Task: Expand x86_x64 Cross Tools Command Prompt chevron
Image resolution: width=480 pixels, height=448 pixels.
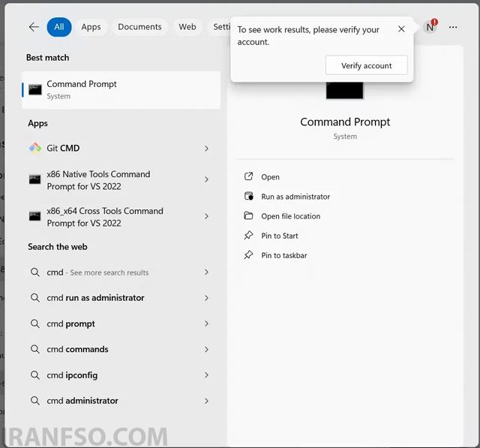Action: tap(207, 216)
